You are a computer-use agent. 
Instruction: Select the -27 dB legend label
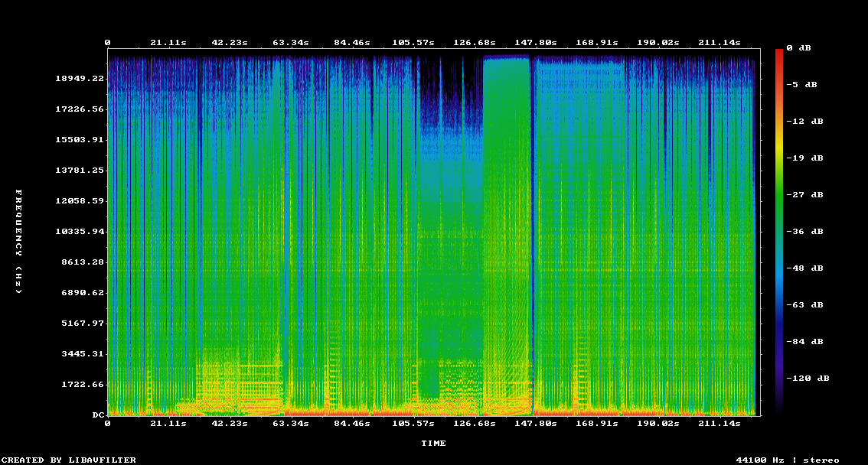click(808, 195)
